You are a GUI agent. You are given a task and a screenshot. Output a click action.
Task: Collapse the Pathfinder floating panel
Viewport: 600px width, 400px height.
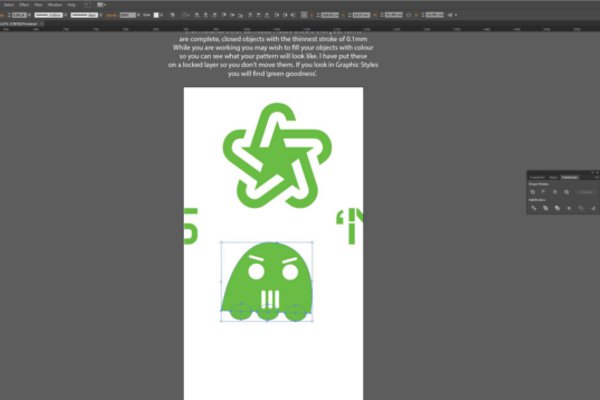pyautogui.click(x=592, y=173)
